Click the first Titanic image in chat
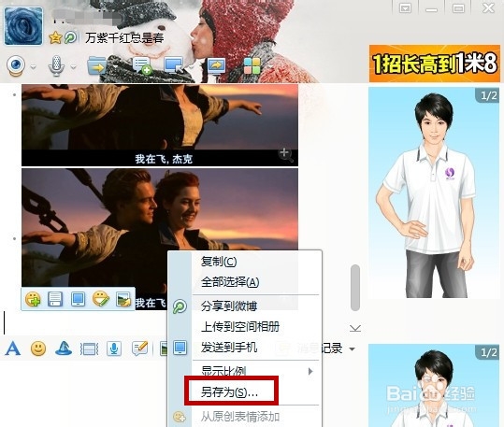 (x=160, y=125)
